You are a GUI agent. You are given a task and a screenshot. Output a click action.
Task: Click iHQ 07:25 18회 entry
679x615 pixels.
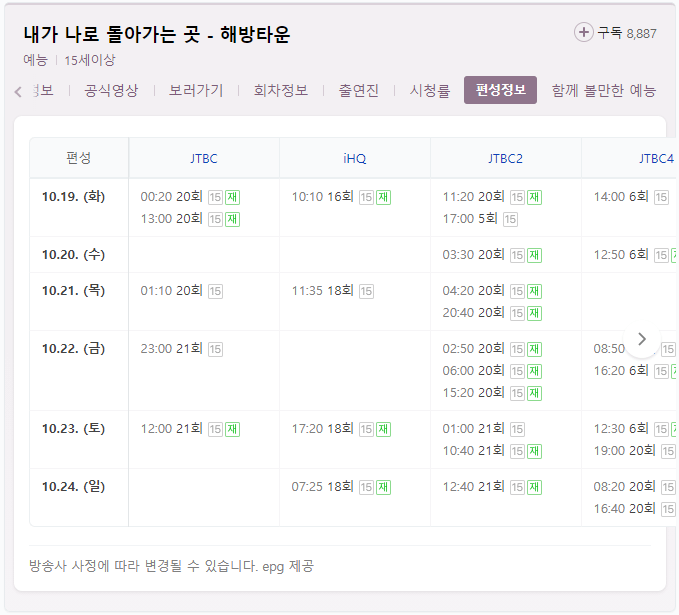(x=323, y=486)
